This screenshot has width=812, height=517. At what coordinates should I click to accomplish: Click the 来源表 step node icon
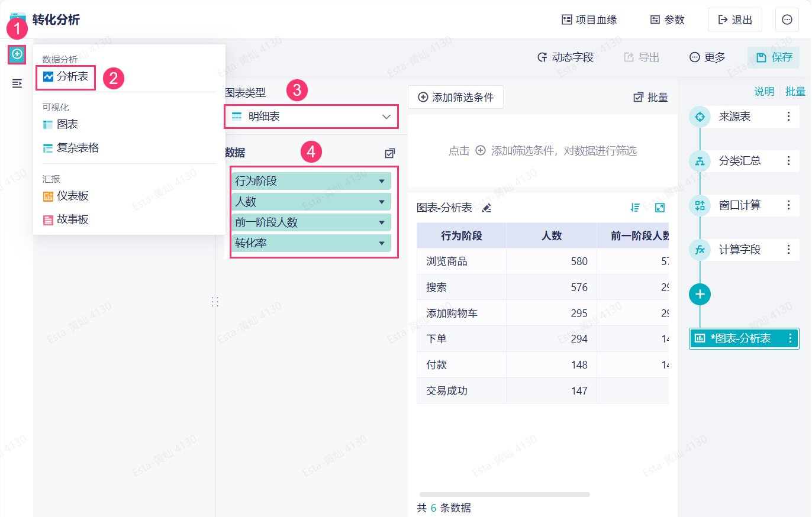700,117
